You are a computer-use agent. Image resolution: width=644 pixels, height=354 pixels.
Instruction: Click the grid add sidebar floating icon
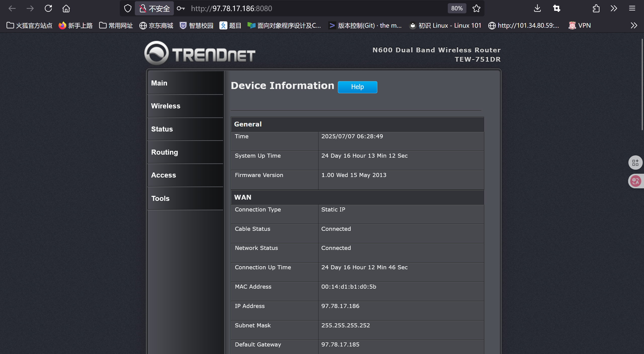coord(635,162)
